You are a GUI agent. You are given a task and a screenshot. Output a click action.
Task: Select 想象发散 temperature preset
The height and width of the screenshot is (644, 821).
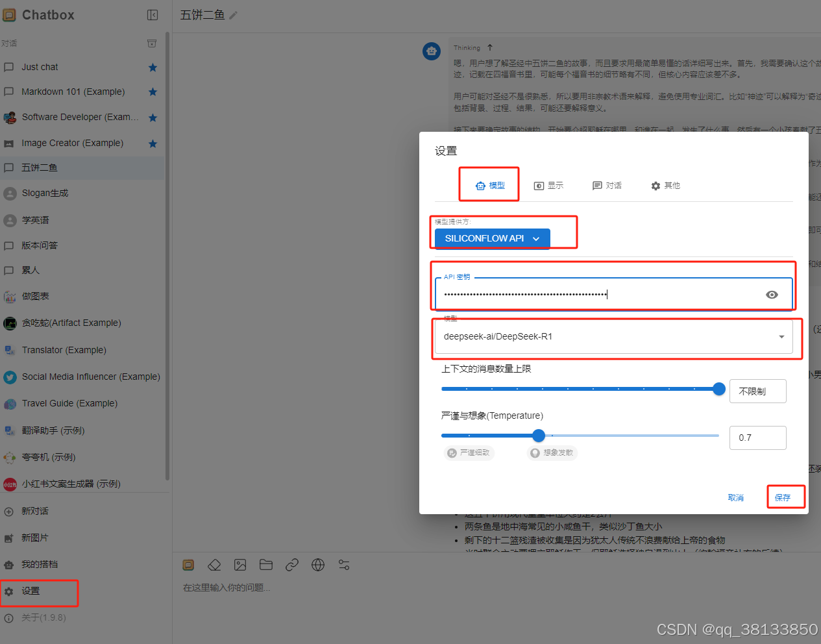(x=552, y=452)
